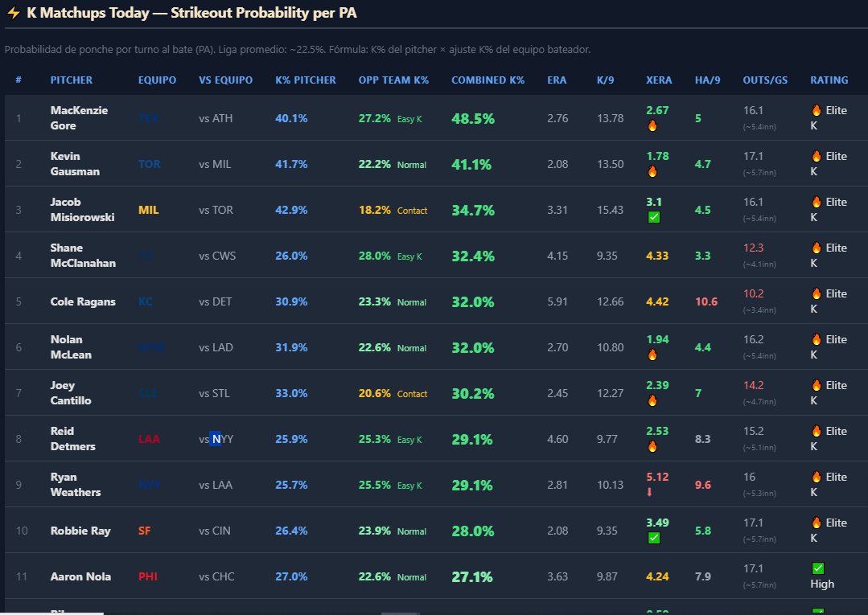Select pitcher name Nolan McLean
The width and height of the screenshot is (868, 615).
click(x=71, y=347)
